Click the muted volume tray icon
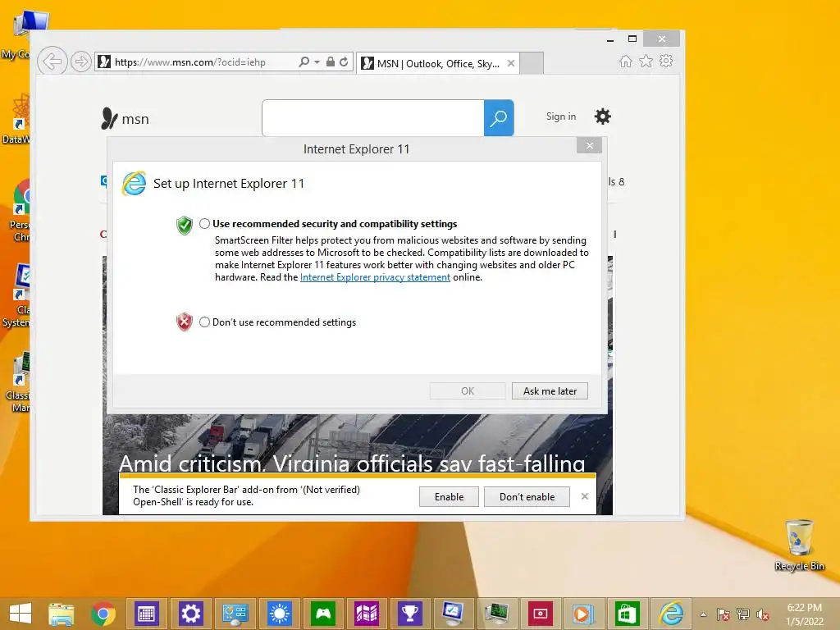Screen dimensions: 840x630 point(763,614)
